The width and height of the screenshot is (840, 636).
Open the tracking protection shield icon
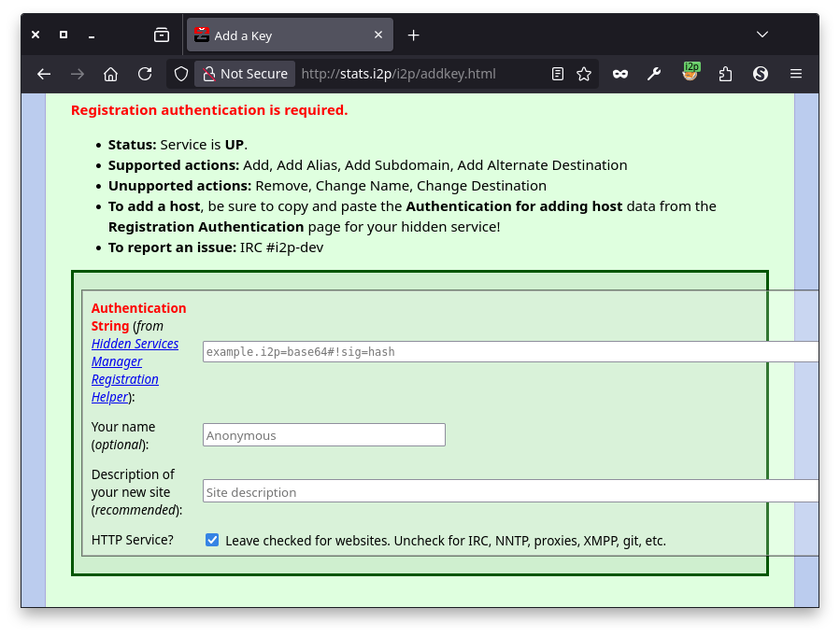[x=181, y=74]
